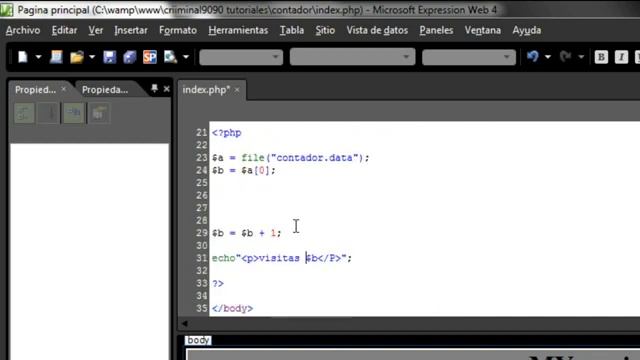
Task: Save the file with the floppy icon
Action: 109,57
